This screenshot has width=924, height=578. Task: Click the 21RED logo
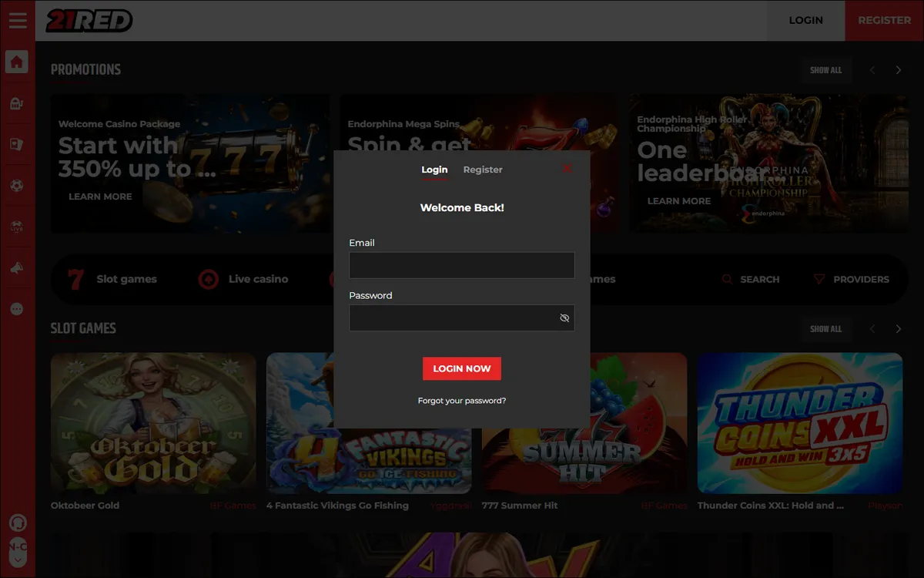[89, 21]
